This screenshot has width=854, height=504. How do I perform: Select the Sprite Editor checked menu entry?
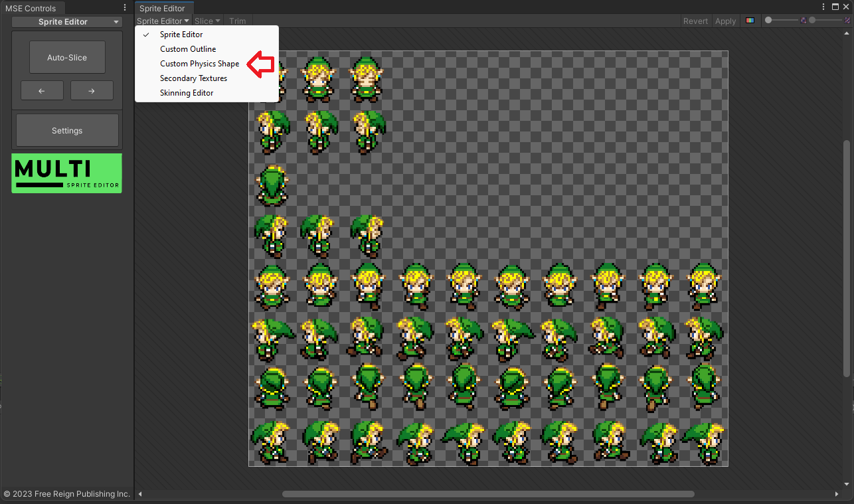(207, 35)
